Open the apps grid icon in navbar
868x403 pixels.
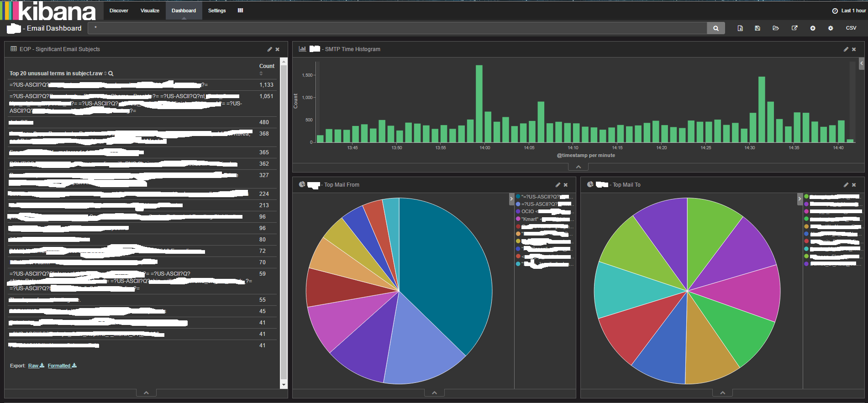tap(240, 10)
